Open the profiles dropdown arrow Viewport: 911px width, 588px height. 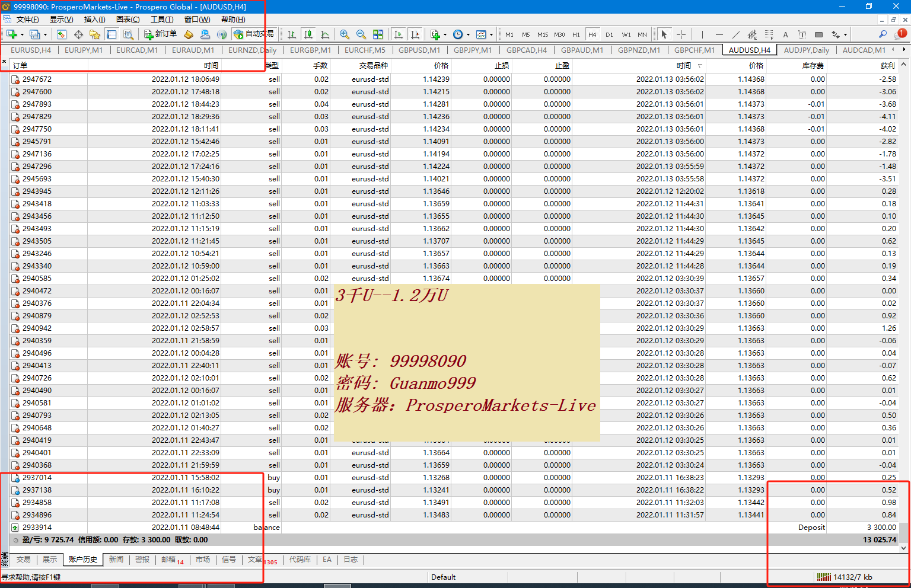(45, 34)
